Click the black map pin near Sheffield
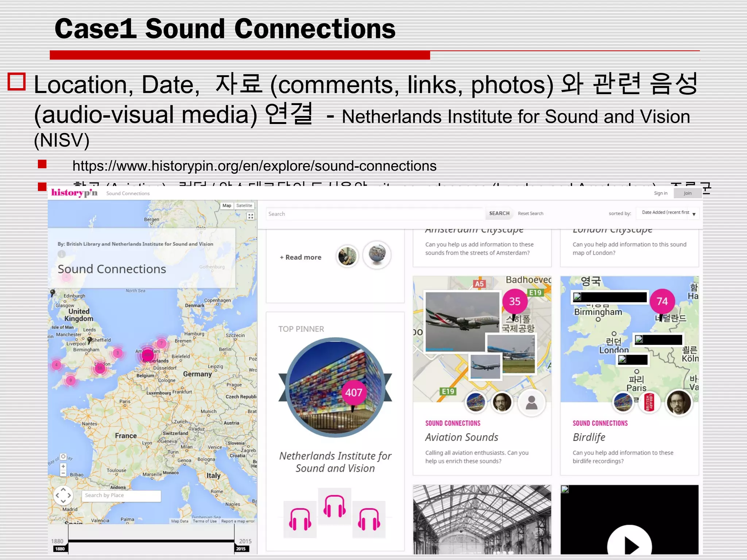The height and width of the screenshot is (560, 747). coord(90,340)
